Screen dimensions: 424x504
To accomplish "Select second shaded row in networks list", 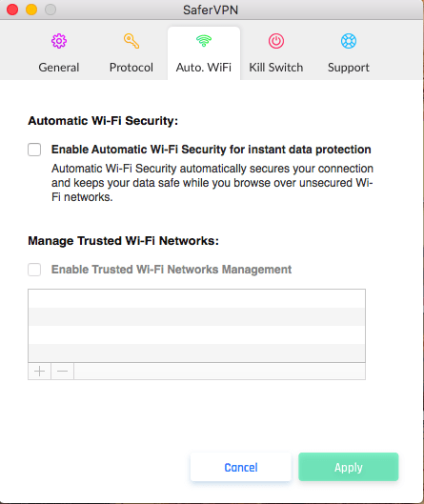I will pos(196,353).
